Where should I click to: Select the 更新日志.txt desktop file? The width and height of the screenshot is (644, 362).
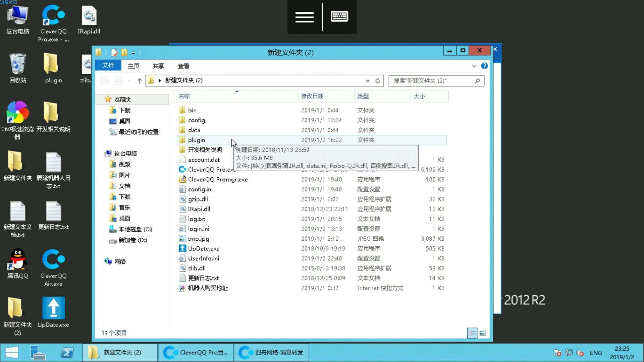(x=53, y=215)
